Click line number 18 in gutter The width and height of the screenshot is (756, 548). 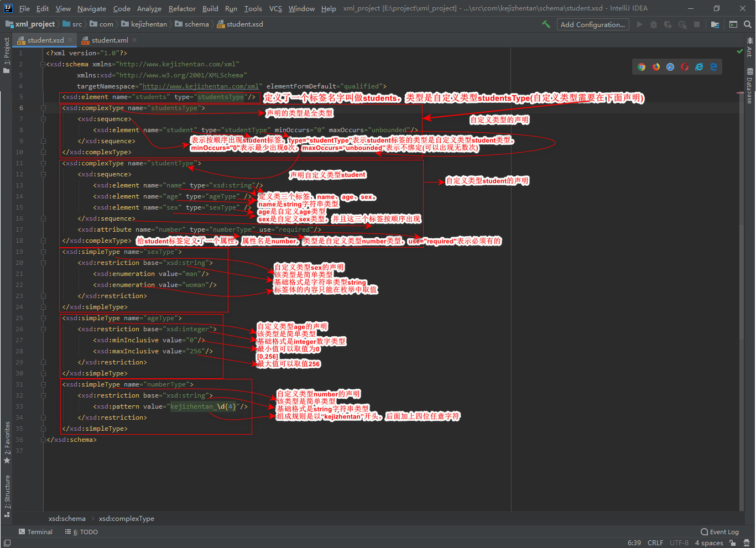pos(19,241)
